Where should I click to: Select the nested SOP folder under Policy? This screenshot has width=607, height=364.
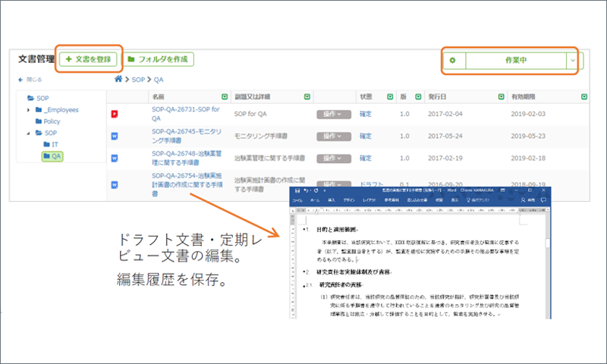coord(46,133)
